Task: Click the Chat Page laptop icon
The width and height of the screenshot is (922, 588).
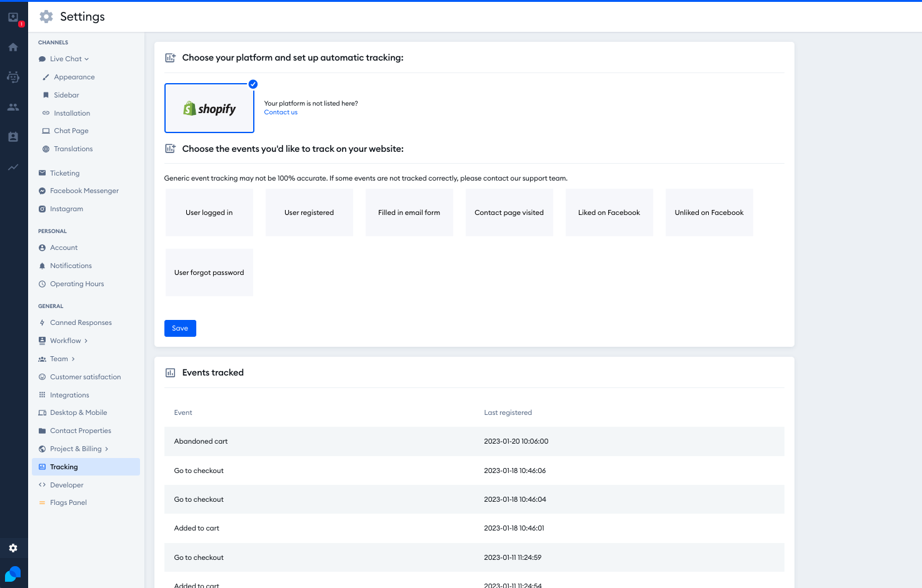Action: [x=46, y=131]
